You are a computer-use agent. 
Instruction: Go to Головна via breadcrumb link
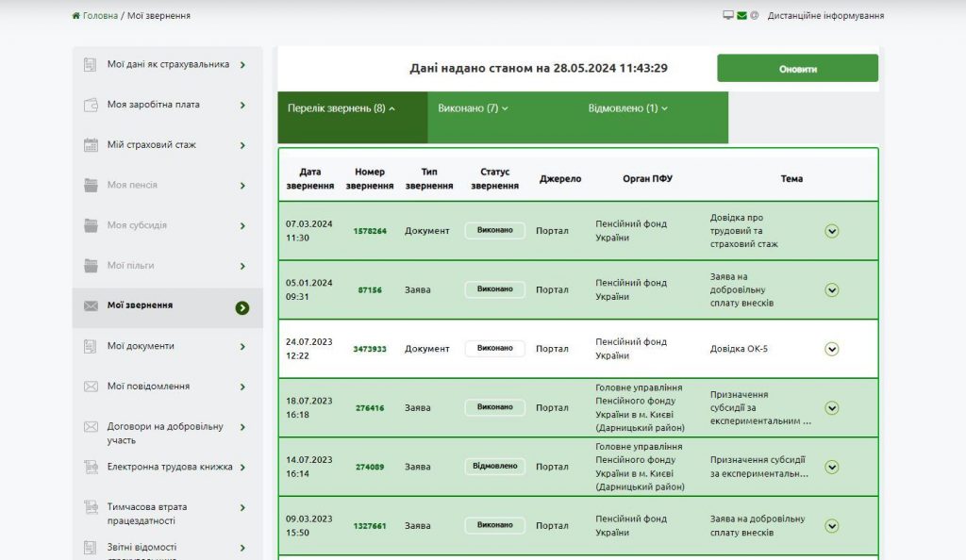coord(100,16)
